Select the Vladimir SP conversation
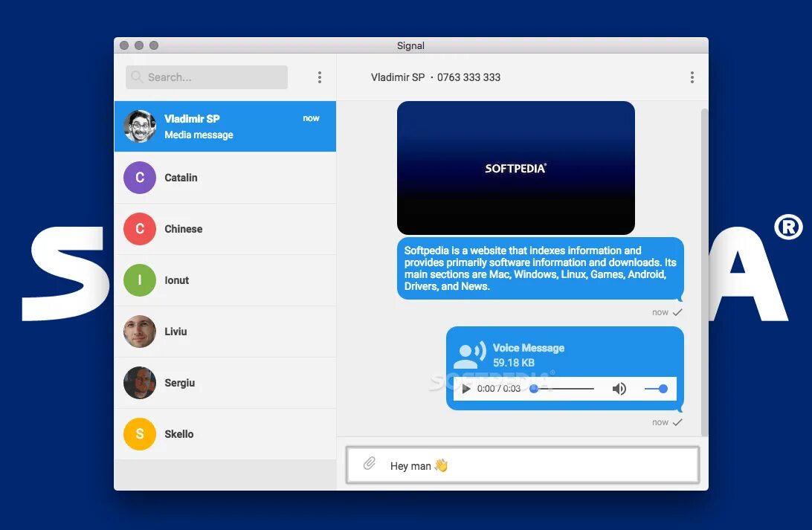 225,126
